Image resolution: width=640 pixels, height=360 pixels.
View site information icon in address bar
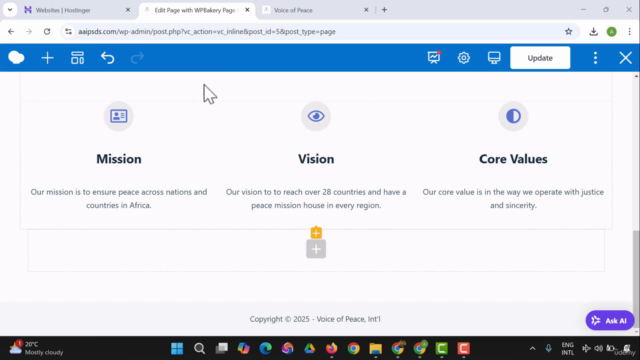tap(69, 31)
